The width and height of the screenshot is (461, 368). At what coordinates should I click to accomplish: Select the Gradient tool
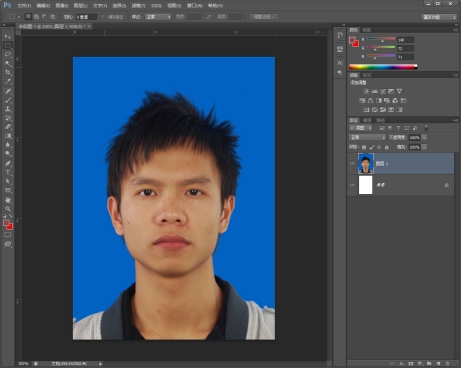point(8,136)
